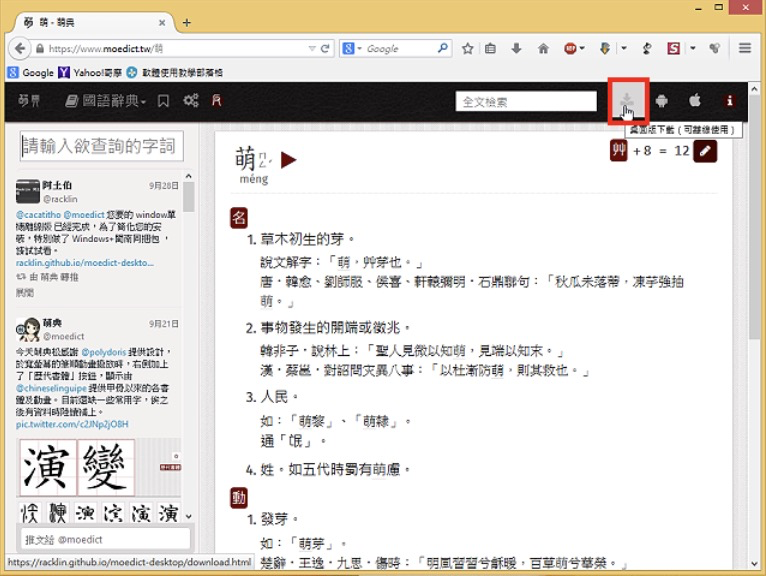Open dropdown beside the yellow download-arrow extension
Image resolution: width=766 pixels, height=576 pixels.
[x=624, y=48]
